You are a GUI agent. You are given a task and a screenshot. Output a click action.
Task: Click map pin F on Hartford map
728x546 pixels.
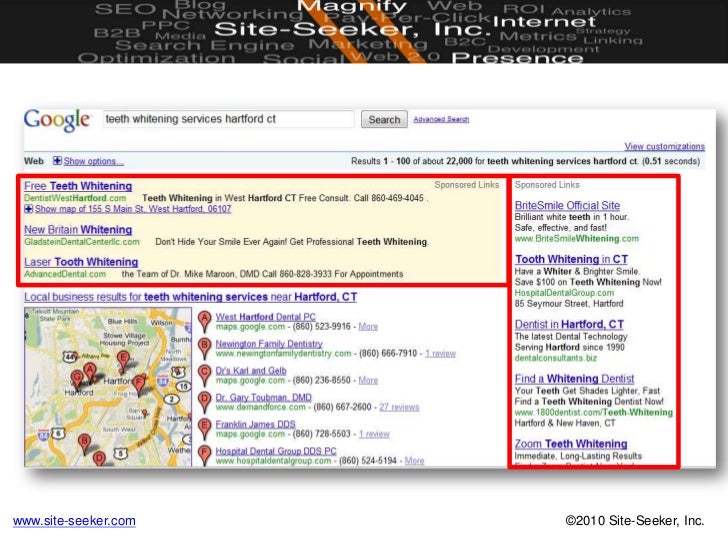138,384
